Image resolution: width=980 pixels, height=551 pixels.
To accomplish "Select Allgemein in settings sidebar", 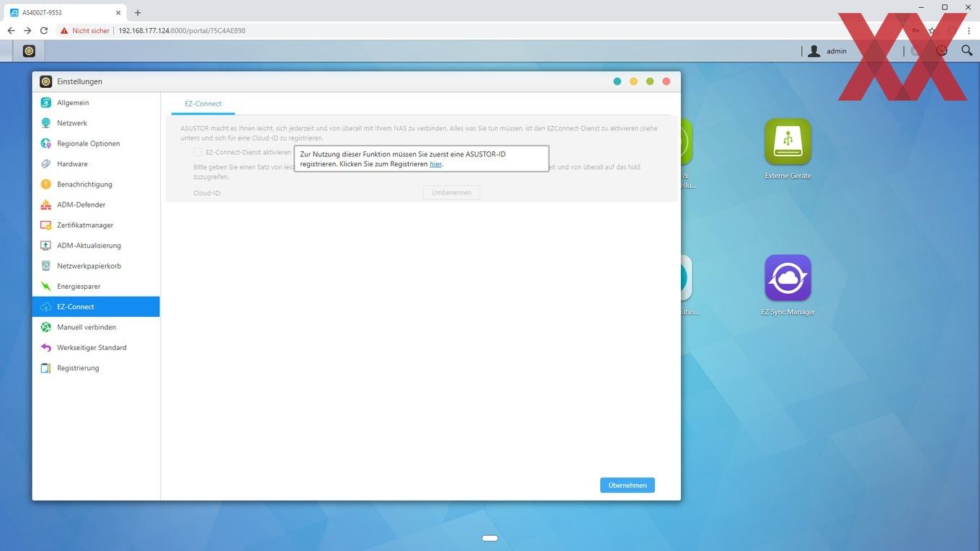I will pyautogui.click(x=96, y=102).
